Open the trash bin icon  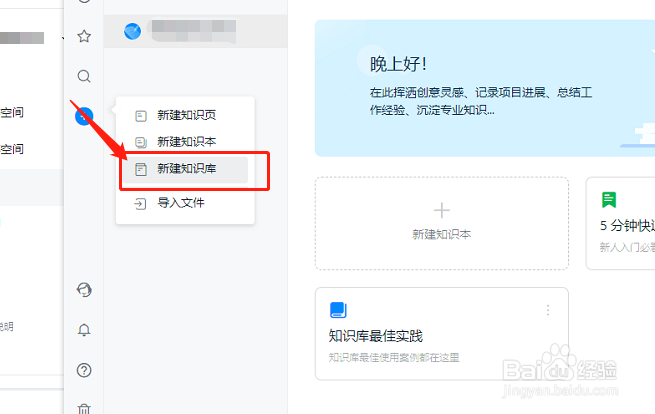pos(85,408)
